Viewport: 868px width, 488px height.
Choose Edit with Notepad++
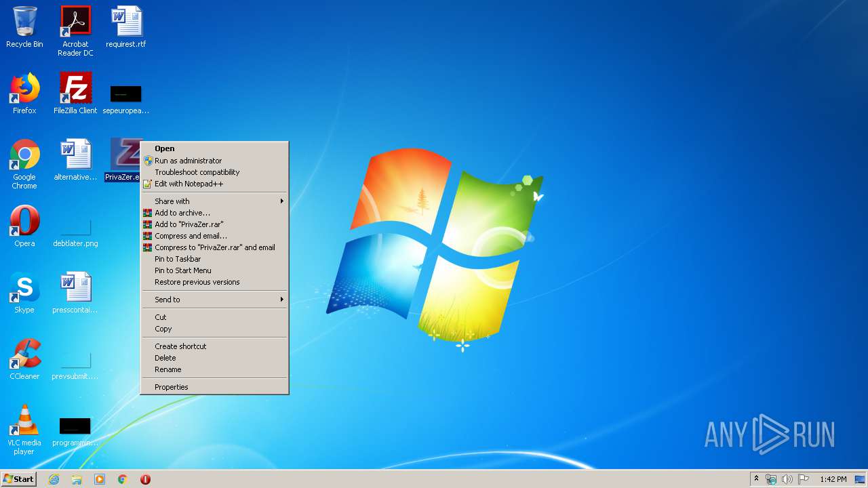214,184
